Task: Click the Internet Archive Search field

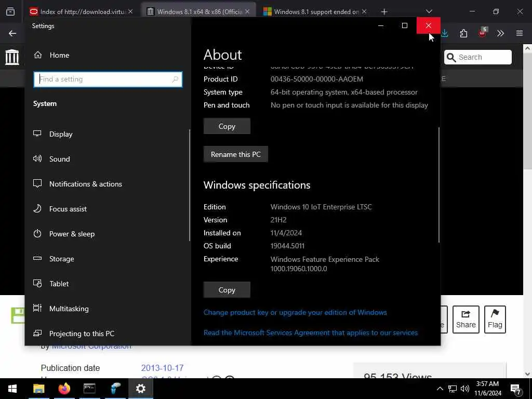Action: 478,57
